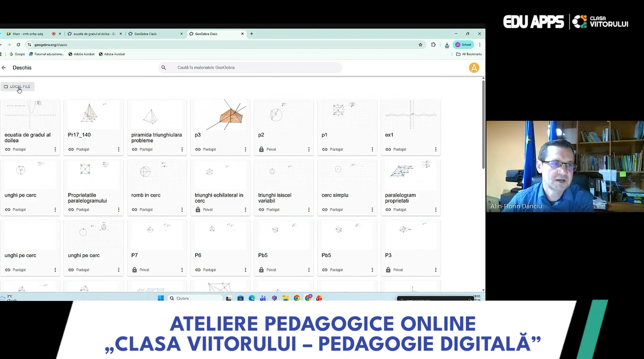The image size is (644, 359).
Task: Bookmark this page with the star icon
Action: click(x=421, y=45)
